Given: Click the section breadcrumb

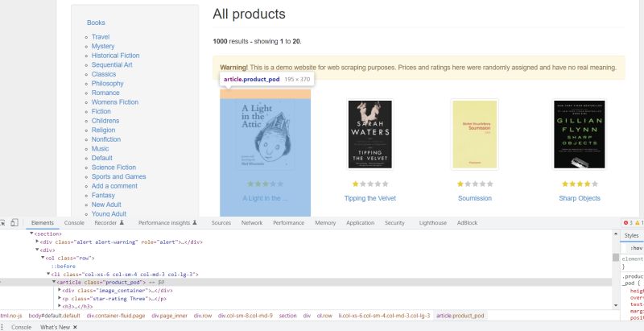Looking at the screenshot, I should coord(287,316).
